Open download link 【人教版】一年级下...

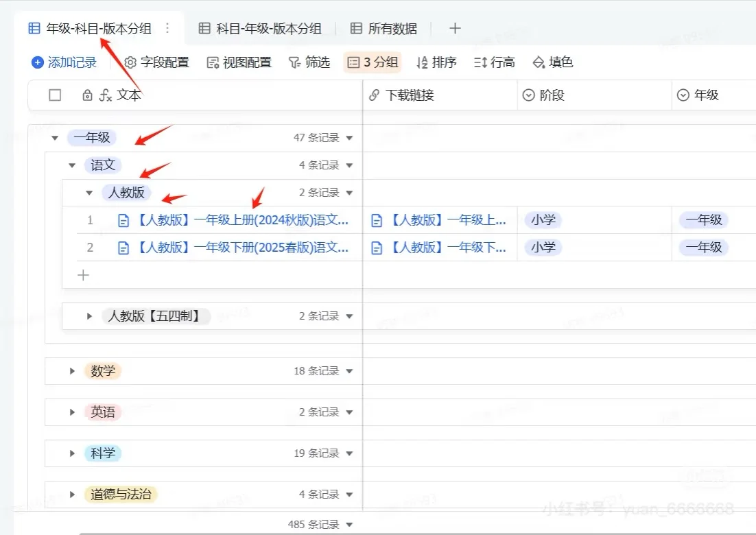tap(448, 248)
